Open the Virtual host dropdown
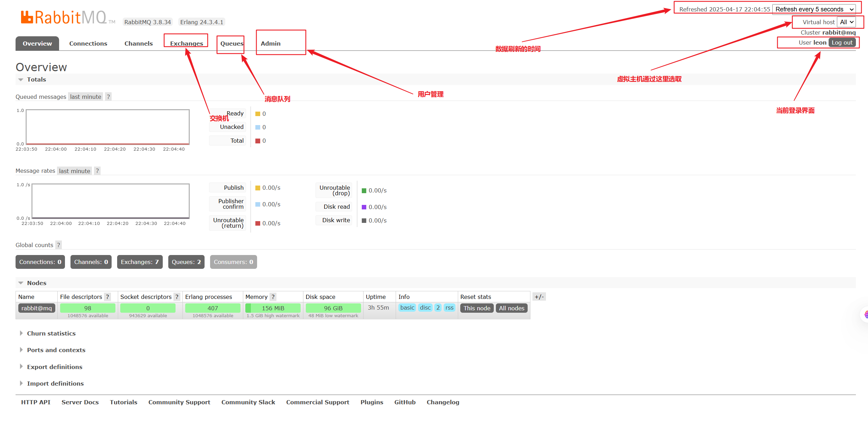 (x=846, y=22)
